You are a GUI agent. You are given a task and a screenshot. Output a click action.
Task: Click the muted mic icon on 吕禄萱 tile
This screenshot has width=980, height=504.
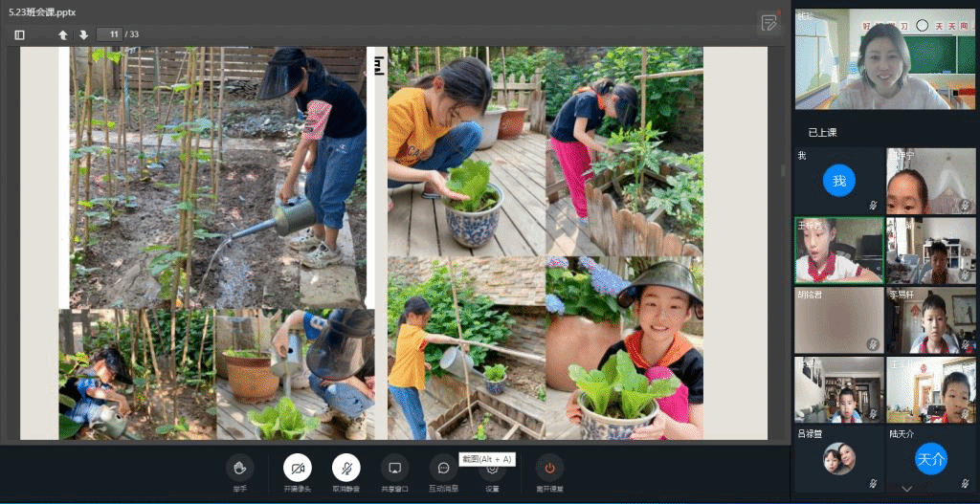(x=873, y=483)
